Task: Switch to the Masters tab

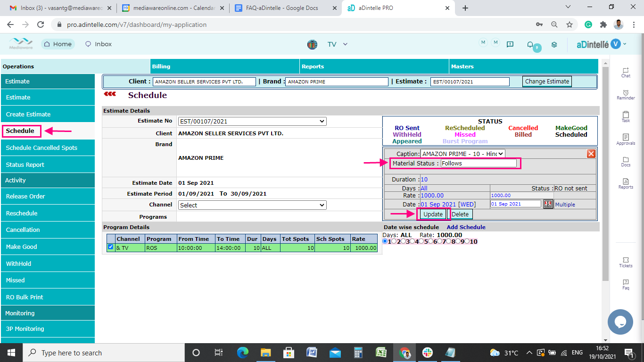Action: pyautogui.click(x=524, y=66)
